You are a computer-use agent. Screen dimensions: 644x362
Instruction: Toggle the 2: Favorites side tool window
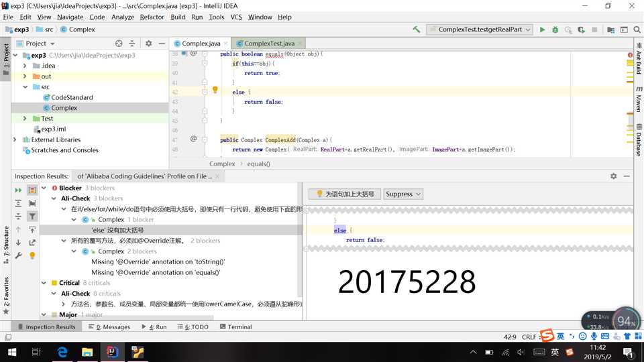(x=6, y=296)
